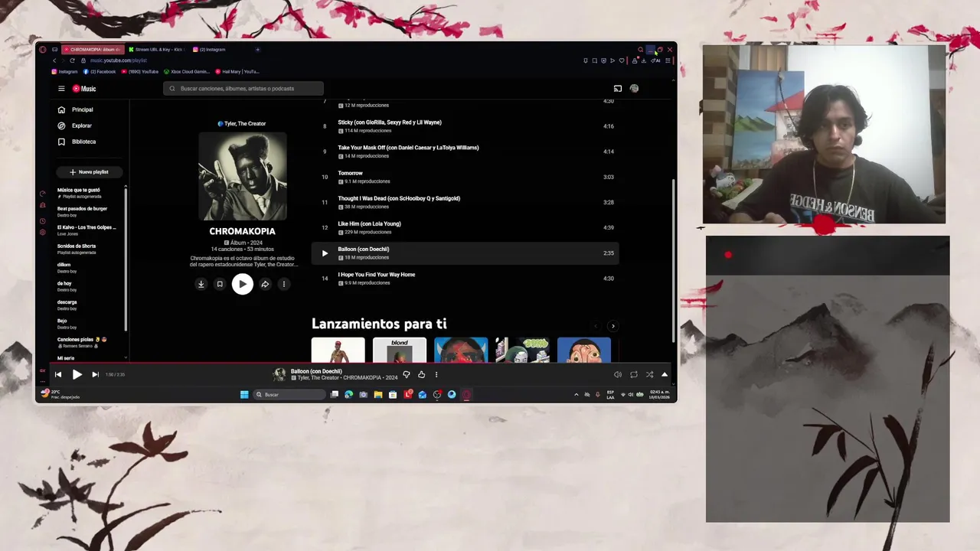Show hidden system tray icons
Viewport: 980px width, 551px height.
[577, 395]
